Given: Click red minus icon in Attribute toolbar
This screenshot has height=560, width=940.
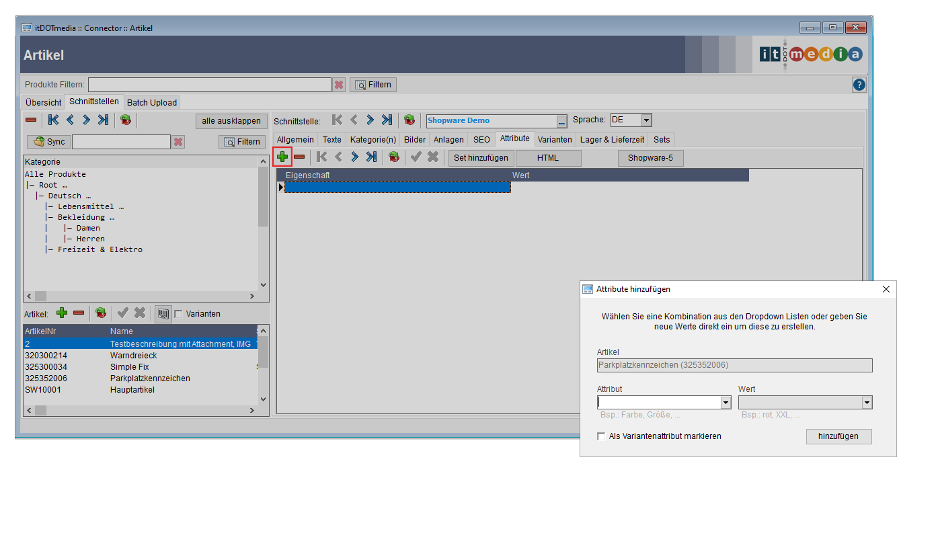Looking at the screenshot, I should pos(299,157).
